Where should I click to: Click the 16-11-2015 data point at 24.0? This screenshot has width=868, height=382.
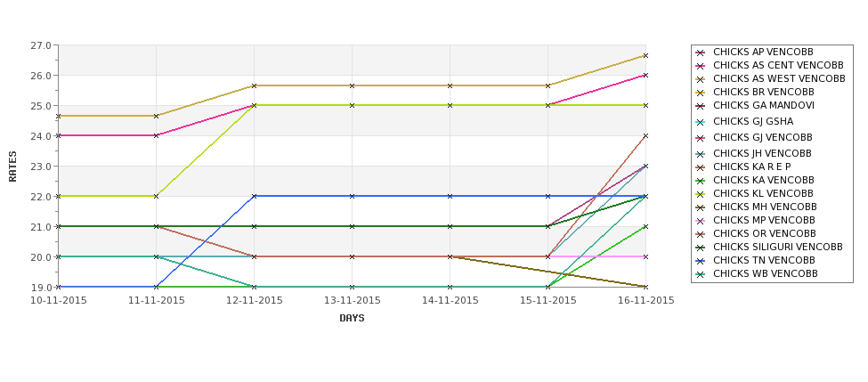(645, 135)
